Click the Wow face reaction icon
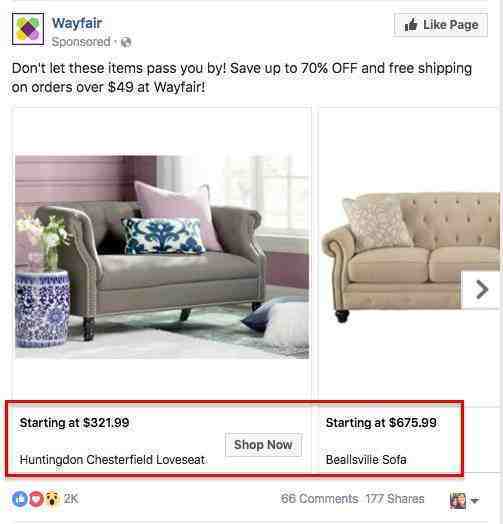 point(52,499)
